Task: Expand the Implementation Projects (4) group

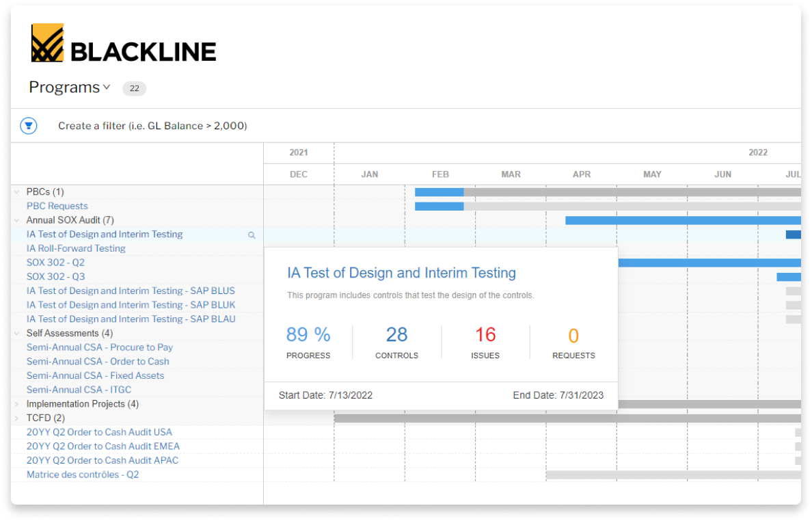Action: pos(17,404)
